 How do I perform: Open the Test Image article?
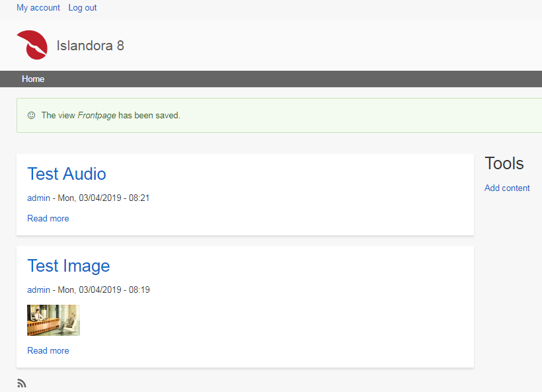pyautogui.click(x=68, y=266)
